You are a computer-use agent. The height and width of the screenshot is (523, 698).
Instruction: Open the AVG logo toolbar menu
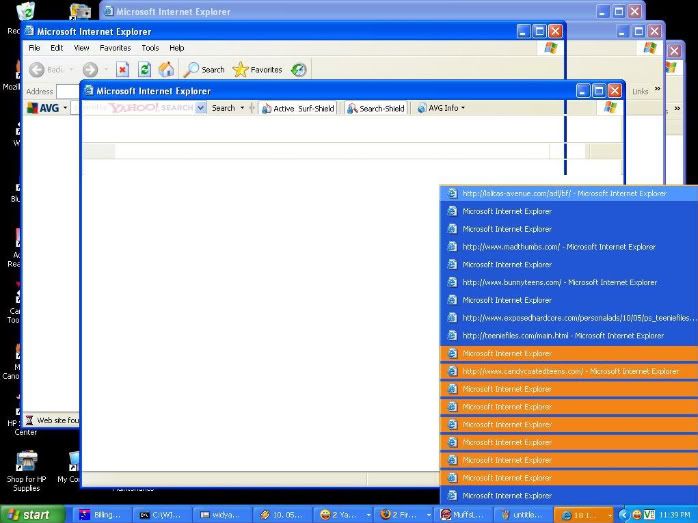(47, 108)
